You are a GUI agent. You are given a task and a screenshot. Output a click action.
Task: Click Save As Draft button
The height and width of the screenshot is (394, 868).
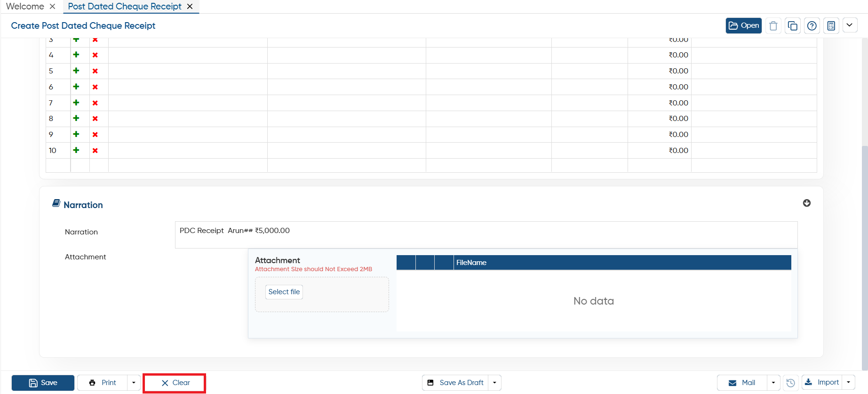point(455,383)
